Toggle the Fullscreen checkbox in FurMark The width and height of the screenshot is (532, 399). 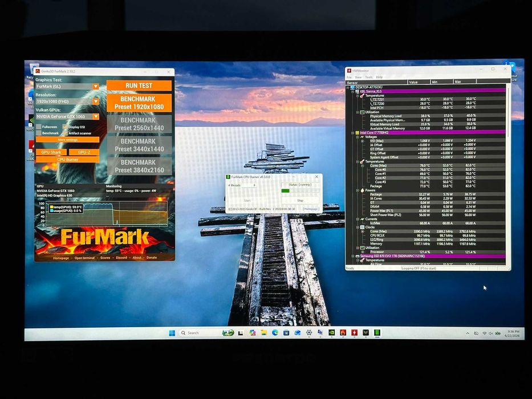39,127
